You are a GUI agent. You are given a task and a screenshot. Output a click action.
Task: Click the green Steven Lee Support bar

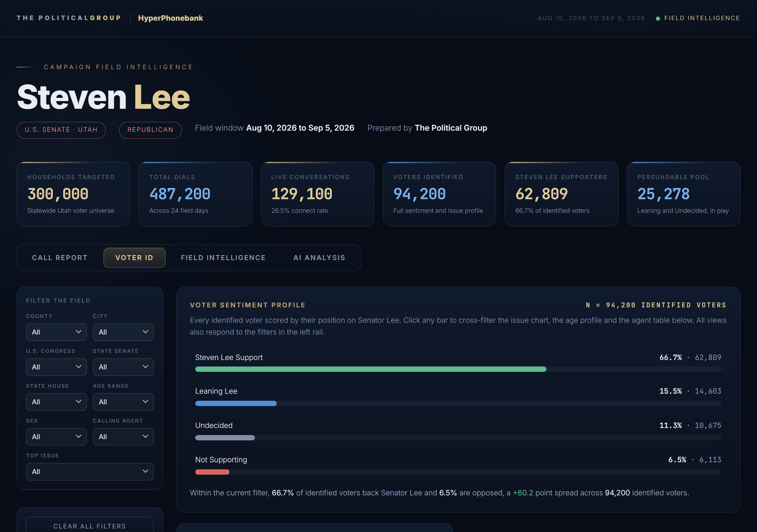point(371,369)
